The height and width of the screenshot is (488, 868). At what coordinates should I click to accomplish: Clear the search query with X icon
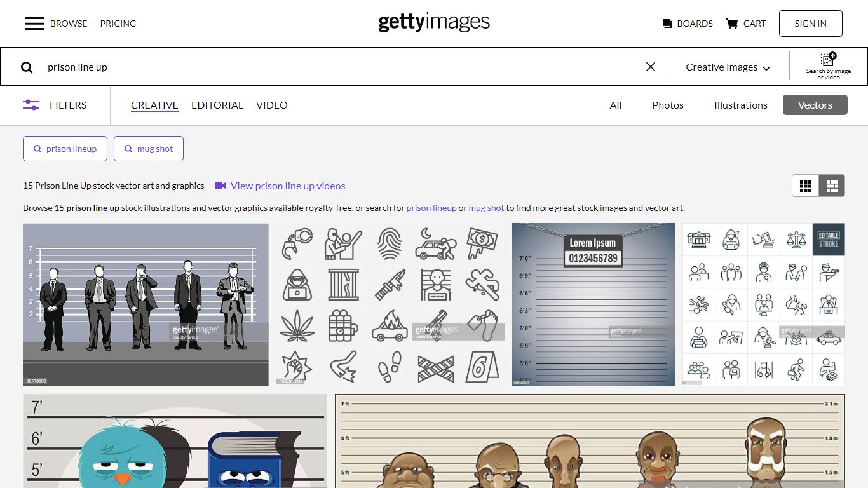pos(651,67)
